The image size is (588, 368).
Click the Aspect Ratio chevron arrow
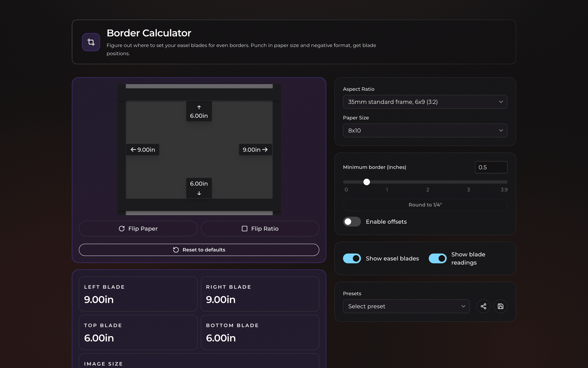tap(501, 102)
